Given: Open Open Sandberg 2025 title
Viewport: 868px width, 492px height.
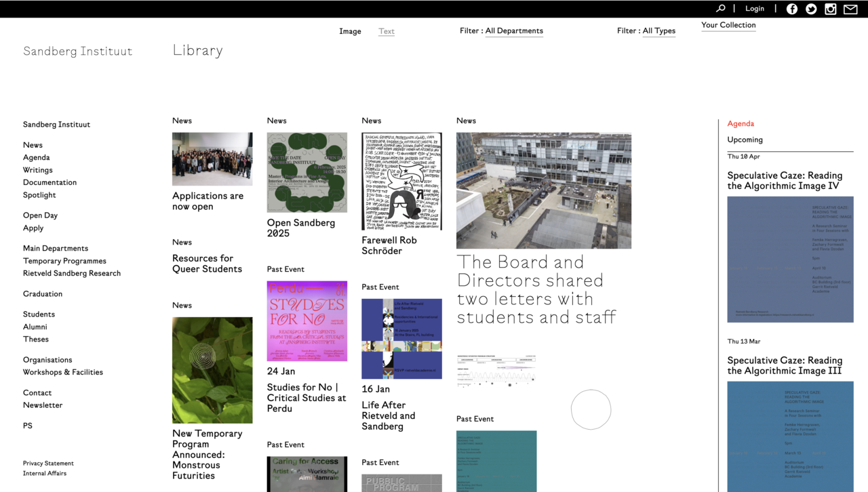Looking at the screenshot, I should 301,228.
